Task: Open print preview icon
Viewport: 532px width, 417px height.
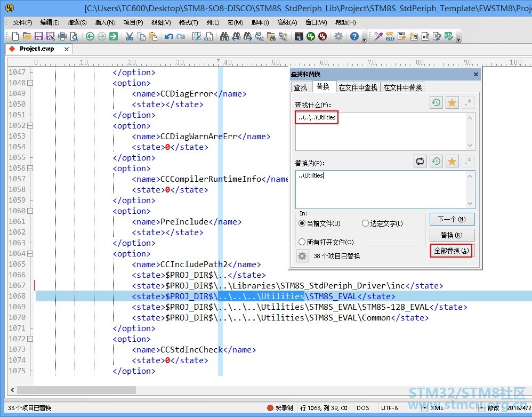Action: point(74,36)
